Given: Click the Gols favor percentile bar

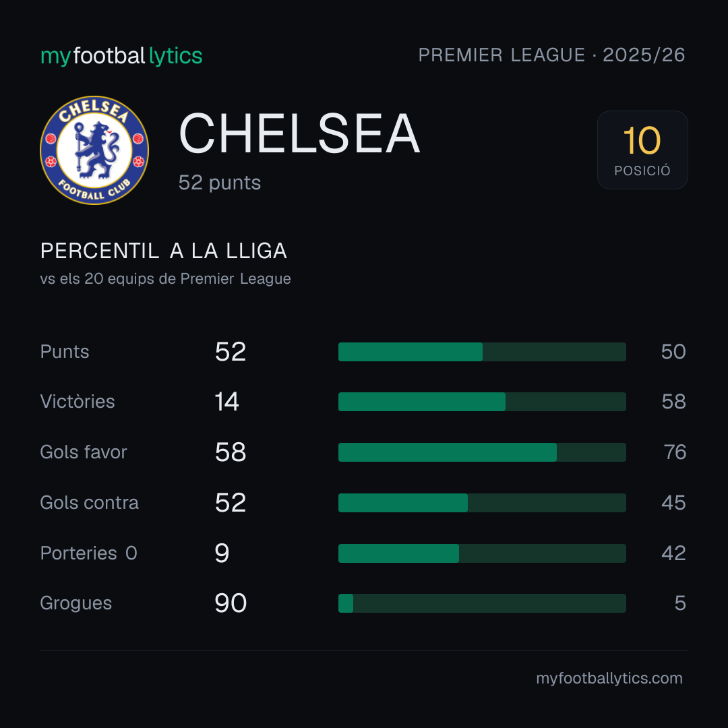Looking at the screenshot, I should tap(482, 452).
